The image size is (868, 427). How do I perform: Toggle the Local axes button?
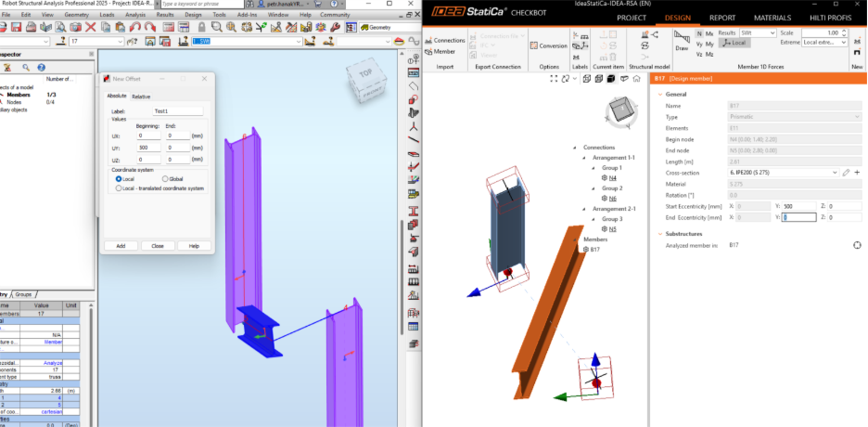click(x=734, y=43)
